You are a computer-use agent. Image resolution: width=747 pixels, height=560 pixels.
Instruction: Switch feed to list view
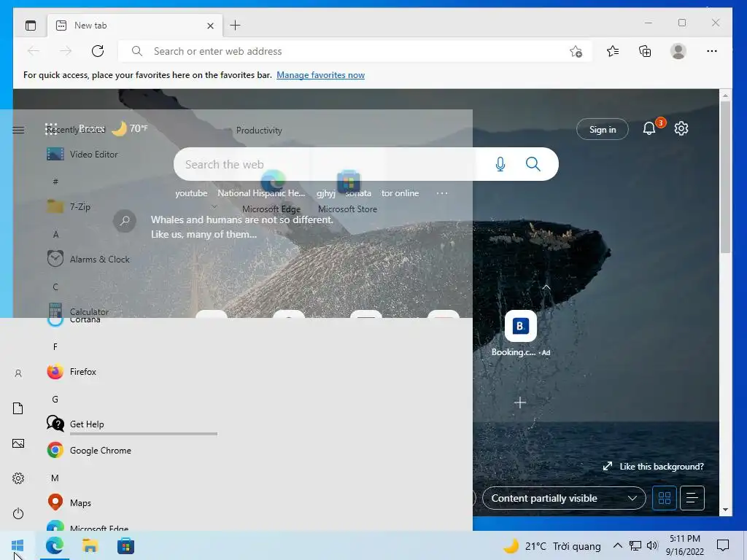point(692,498)
